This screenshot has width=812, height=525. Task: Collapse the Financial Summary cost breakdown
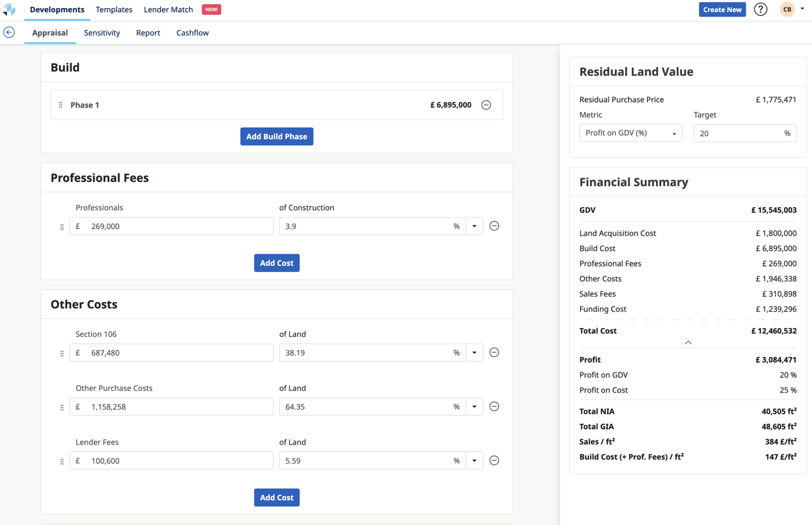(688, 342)
